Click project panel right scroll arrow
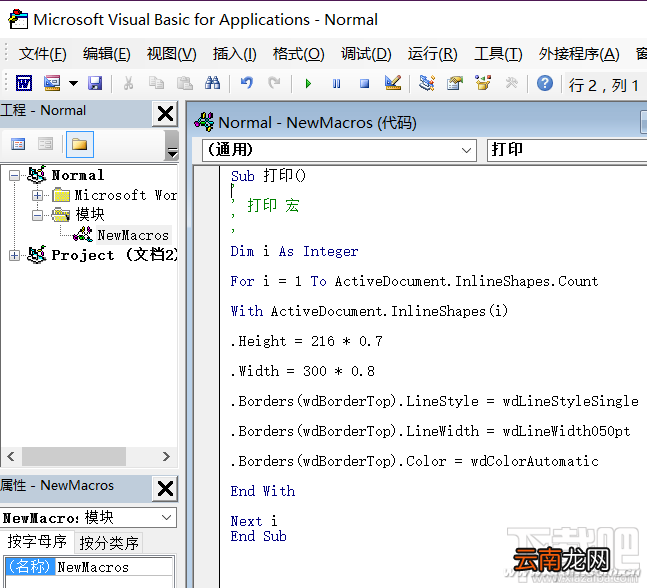 point(166,456)
